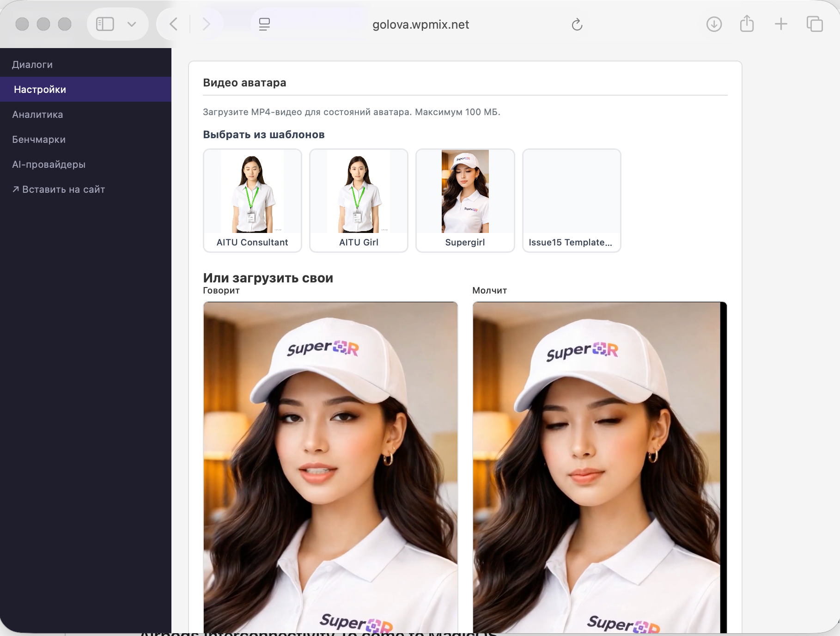The width and height of the screenshot is (840, 636).
Task: Click the Выбрать из шаблонов heading
Action: (x=264, y=135)
